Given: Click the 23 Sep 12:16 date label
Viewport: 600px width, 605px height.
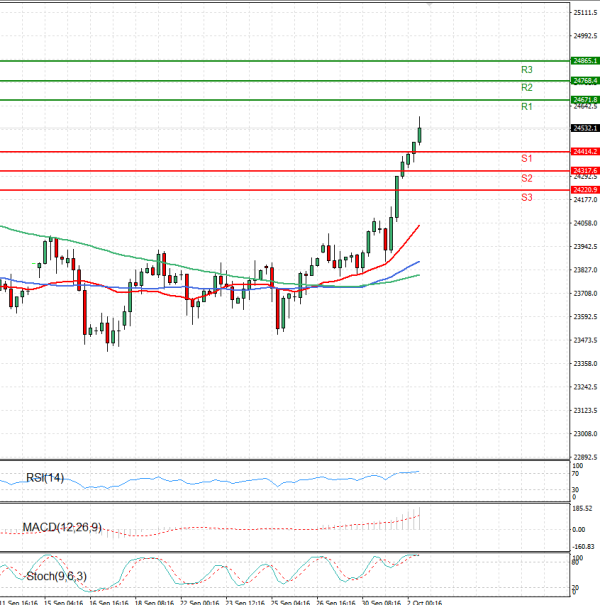Looking at the screenshot, I should (x=243, y=603).
